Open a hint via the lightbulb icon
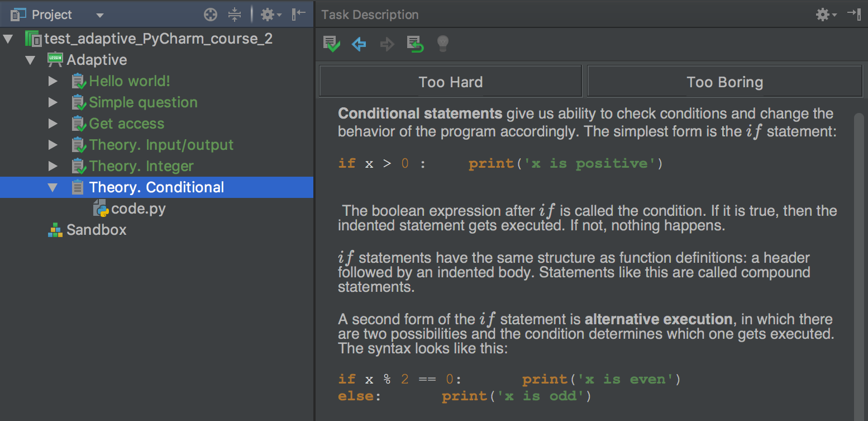This screenshot has width=868, height=421. (442, 44)
